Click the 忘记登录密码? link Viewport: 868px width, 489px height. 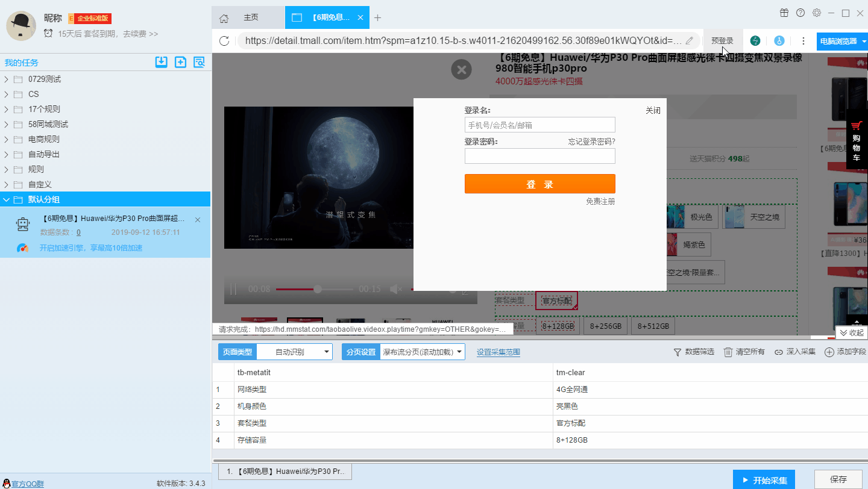(x=592, y=142)
